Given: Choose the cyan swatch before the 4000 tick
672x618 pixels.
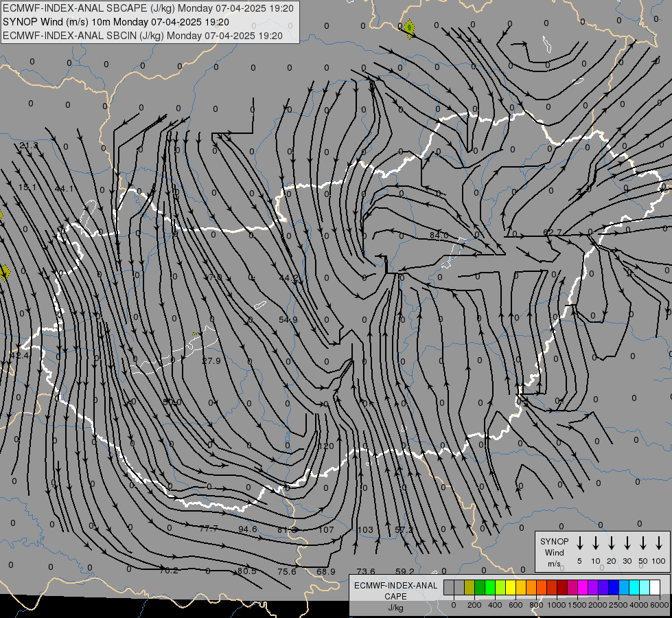Looking at the screenshot, I should pyautogui.click(x=634, y=588).
